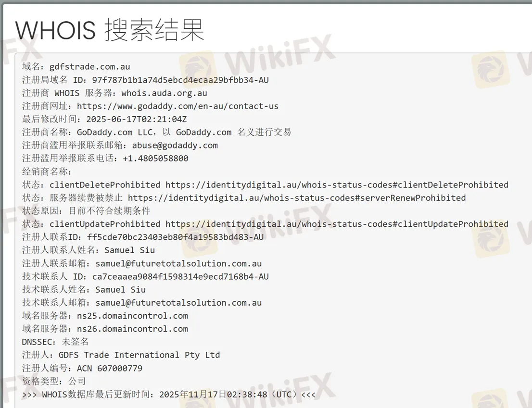Click the WHOIS database last updated timestamp line

point(169,395)
